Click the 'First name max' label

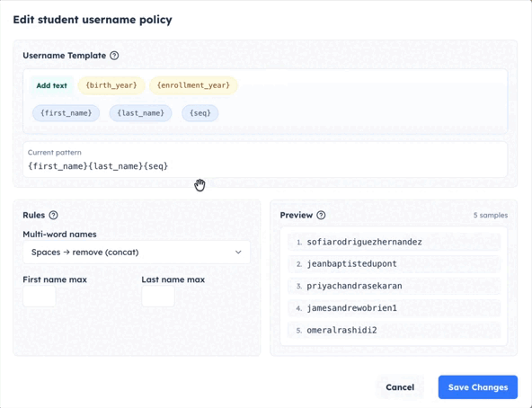point(55,279)
